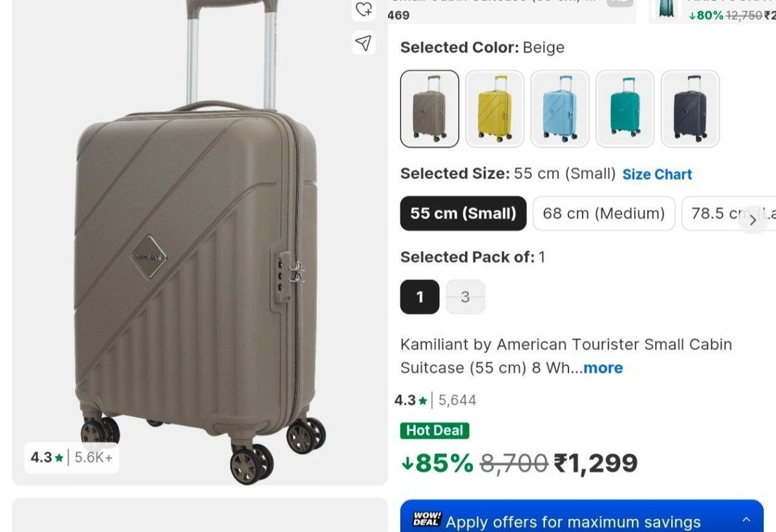
Task: Click the Apply offers for maximum savings banner
Action: pos(573,522)
